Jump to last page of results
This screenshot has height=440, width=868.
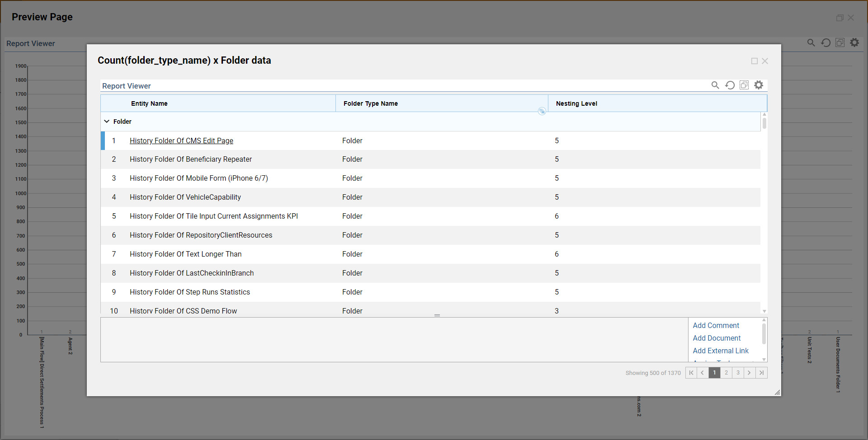pyautogui.click(x=761, y=373)
